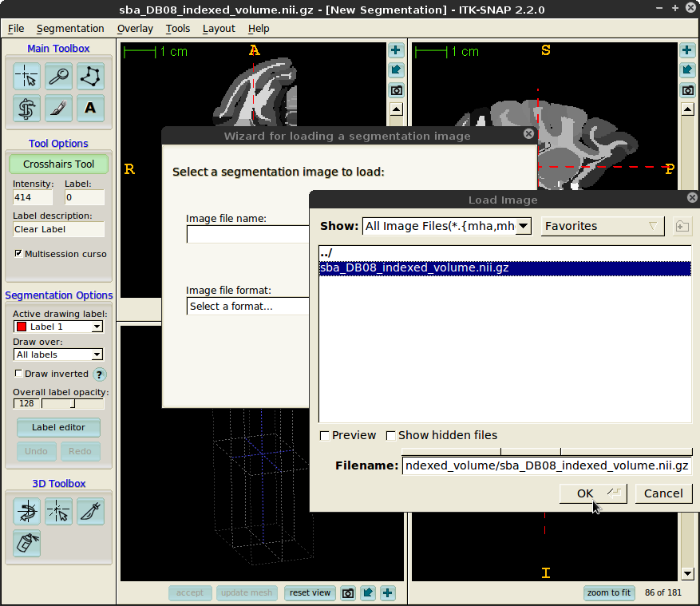This screenshot has height=606, width=700.
Task: Expand the Favorites dropdown
Action: coord(603,226)
